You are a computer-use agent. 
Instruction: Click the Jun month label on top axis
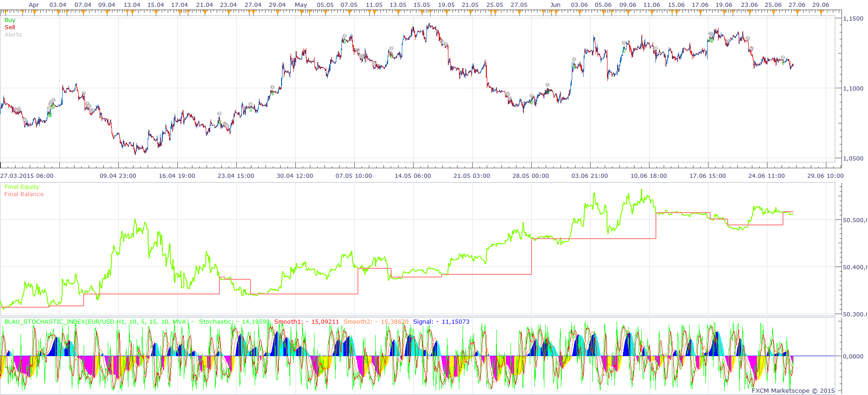(x=555, y=5)
